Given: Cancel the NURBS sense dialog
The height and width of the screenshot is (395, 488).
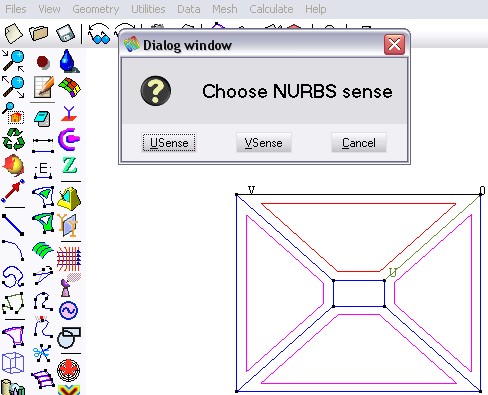Looking at the screenshot, I should pos(359,143).
